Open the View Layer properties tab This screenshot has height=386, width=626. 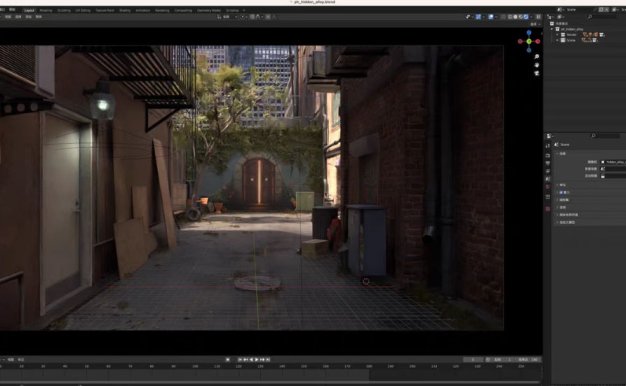point(548,171)
